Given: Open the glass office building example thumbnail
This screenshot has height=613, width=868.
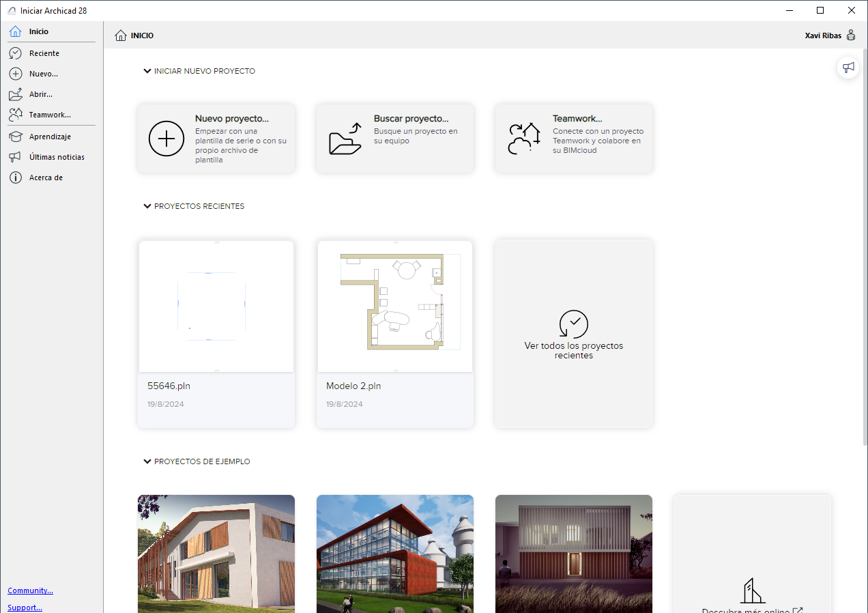Looking at the screenshot, I should tap(395, 554).
